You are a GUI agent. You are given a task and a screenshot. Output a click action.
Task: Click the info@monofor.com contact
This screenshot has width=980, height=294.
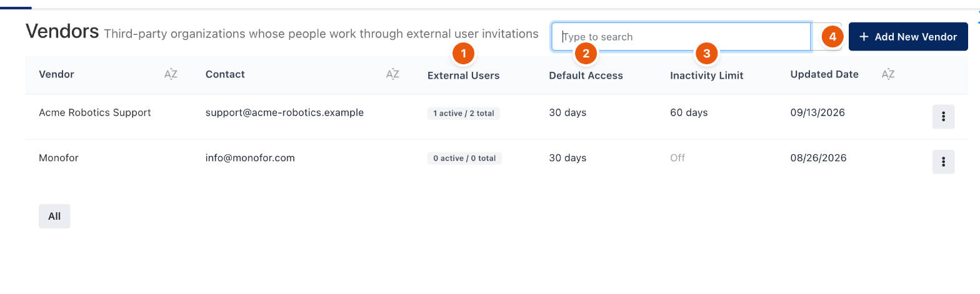(250, 158)
